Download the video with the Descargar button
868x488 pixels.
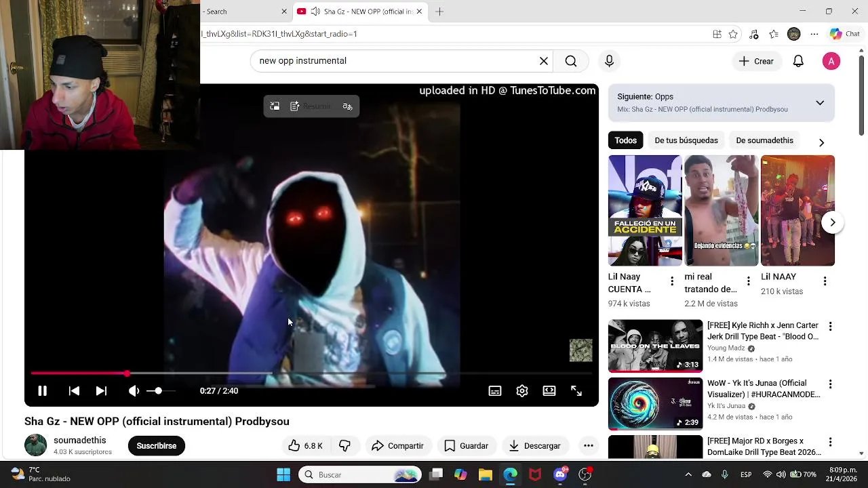coord(535,446)
